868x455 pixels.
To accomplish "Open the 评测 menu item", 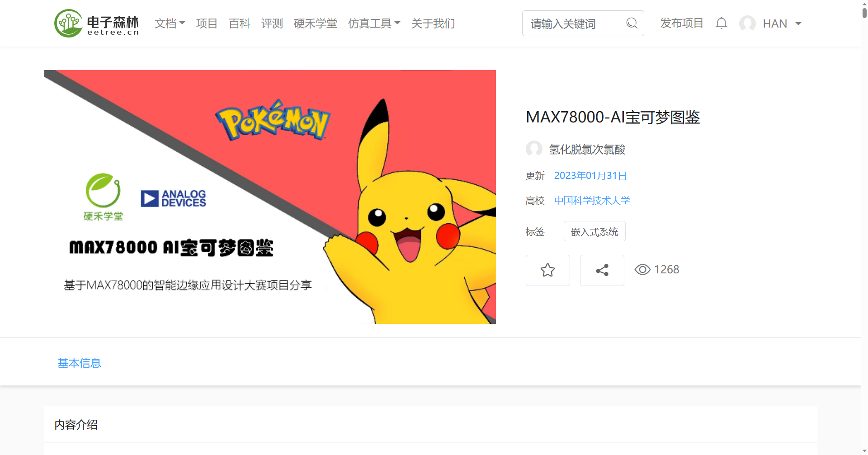I will click(x=272, y=23).
